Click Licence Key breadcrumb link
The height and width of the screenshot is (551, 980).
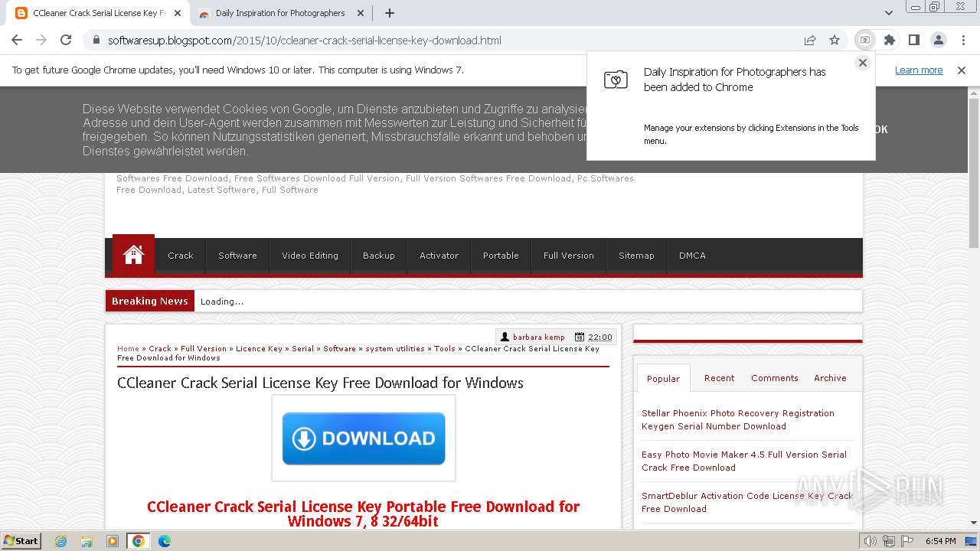pos(259,349)
